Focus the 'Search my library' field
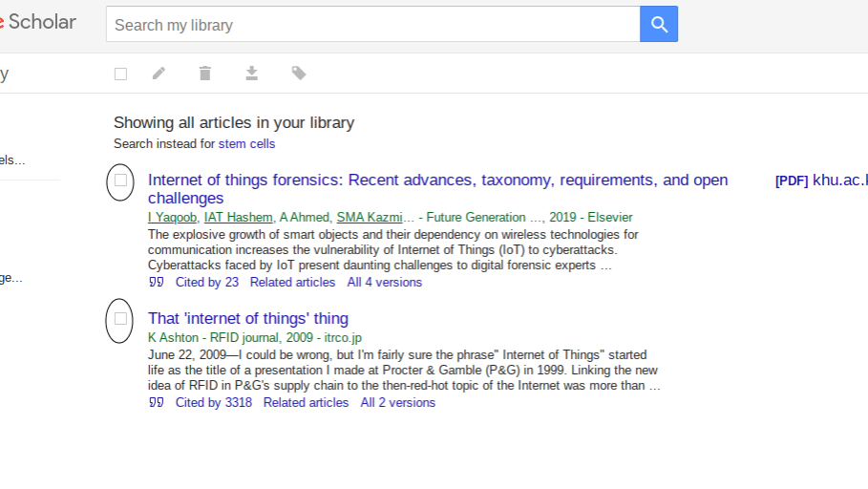The width and height of the screenshot is (868, 489). [372, 25]
